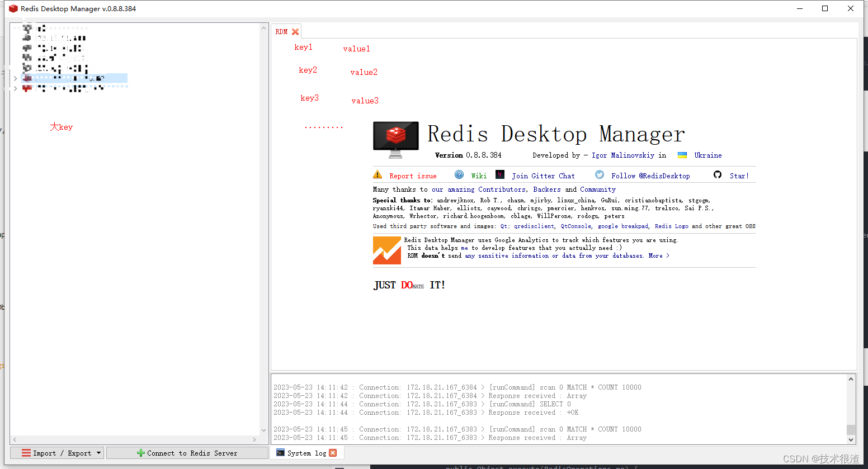The height and width of the screenshot is (469, 868).
Task: Click the Report issue warning triangle icon
Action: 378,174
